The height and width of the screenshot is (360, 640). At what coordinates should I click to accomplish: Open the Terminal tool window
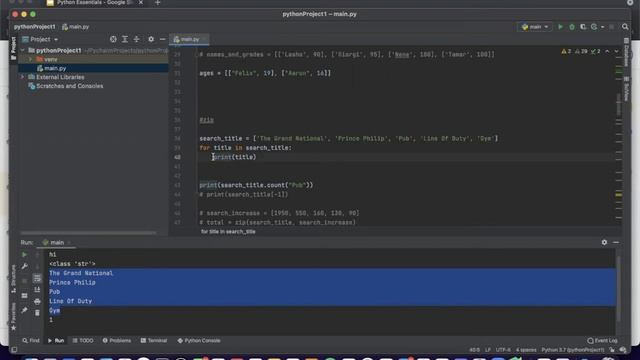point(154,340)
